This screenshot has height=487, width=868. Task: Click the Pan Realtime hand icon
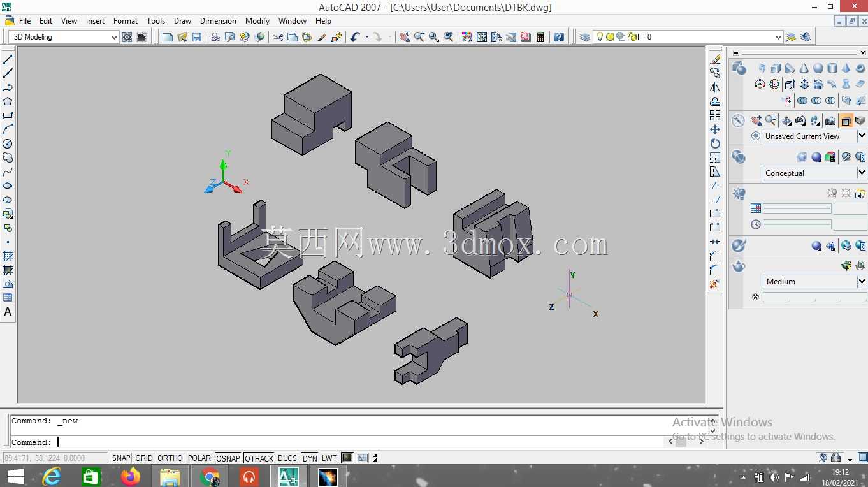click(x=405, y=37)
